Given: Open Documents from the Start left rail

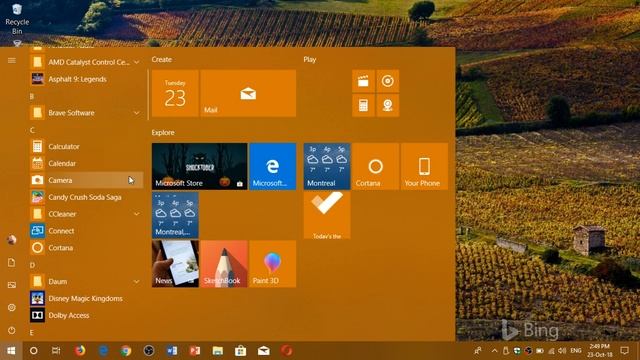Looking at the screenshot, I should [x=11, y=262].
